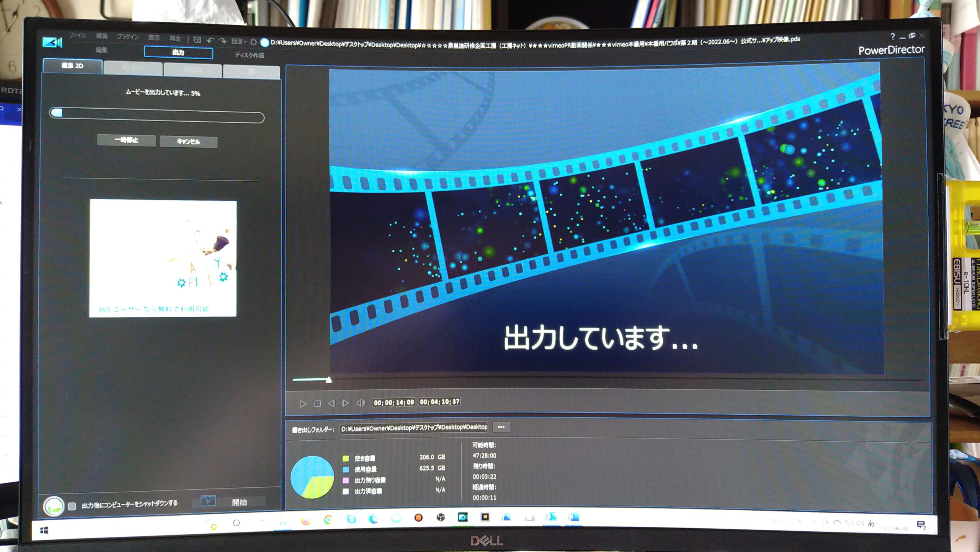Open the Windows Start menu

pos(44,530)
